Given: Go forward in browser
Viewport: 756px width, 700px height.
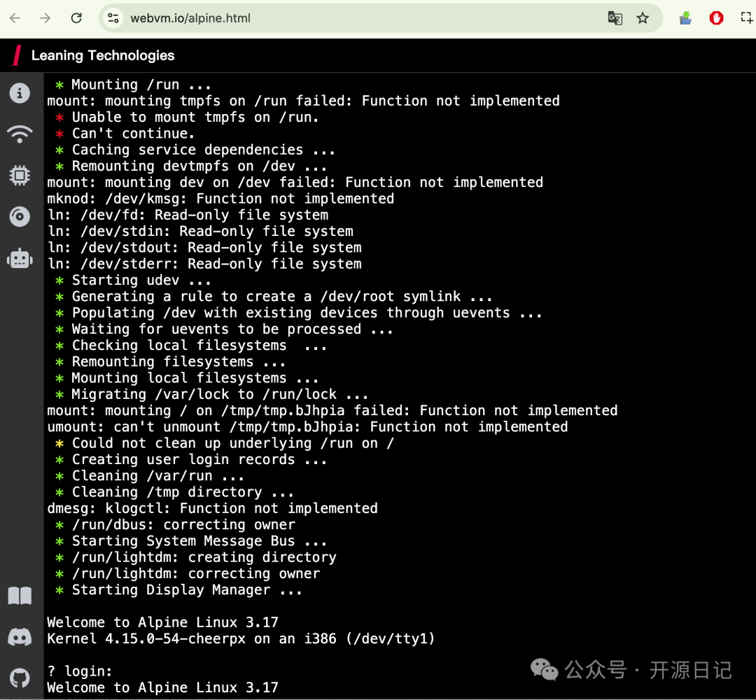Looking at the screenshot, I should [45, 18].
